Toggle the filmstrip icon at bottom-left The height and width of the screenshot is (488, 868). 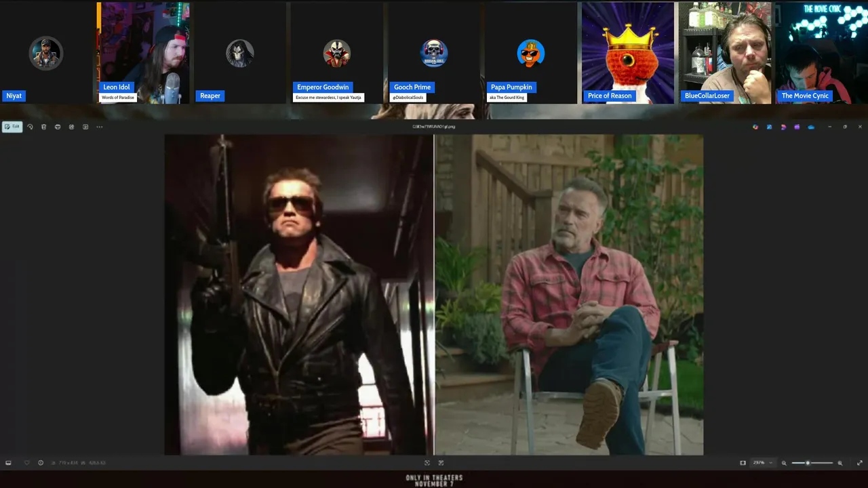(x=8, y=463)
